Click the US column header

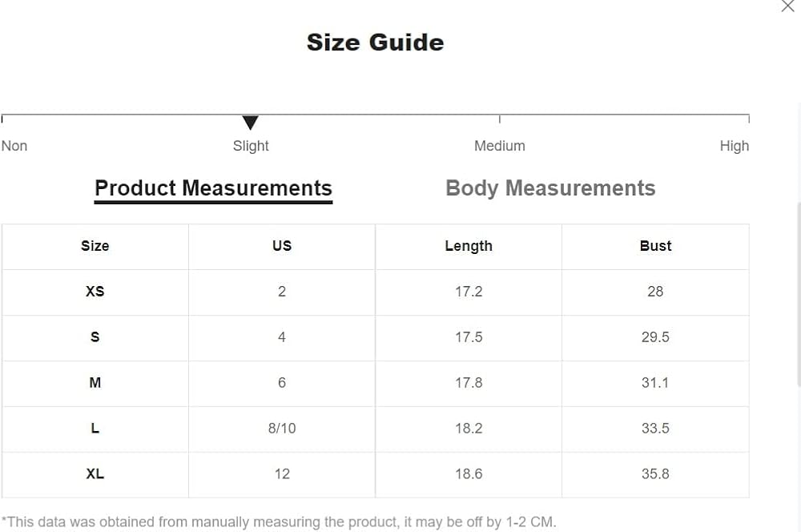coord(282,246)
